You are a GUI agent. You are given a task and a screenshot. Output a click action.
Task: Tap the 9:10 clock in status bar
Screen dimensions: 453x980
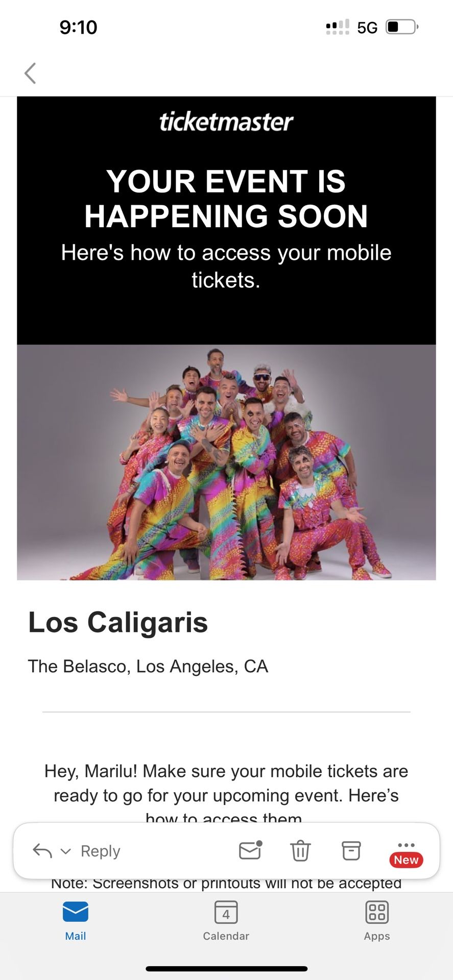point(78,27)
